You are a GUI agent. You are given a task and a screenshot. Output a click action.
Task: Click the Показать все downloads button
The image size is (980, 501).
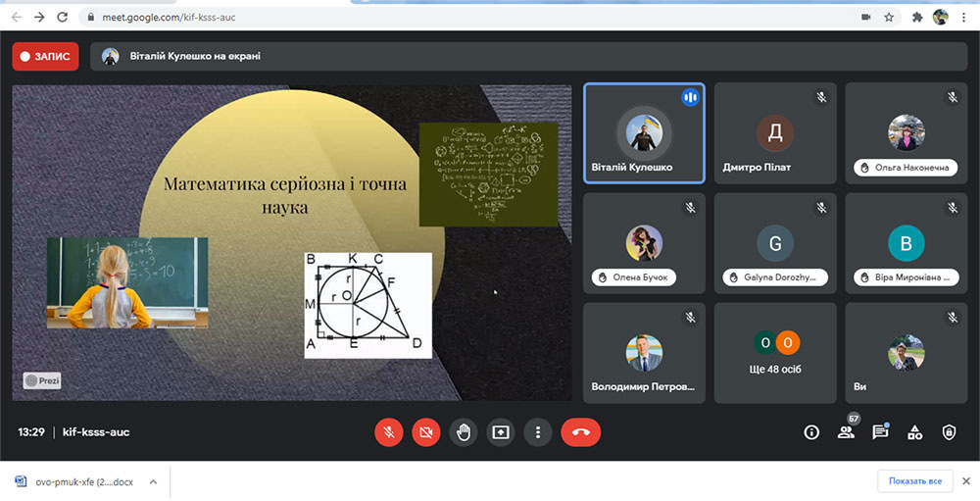tap(915, 481)
